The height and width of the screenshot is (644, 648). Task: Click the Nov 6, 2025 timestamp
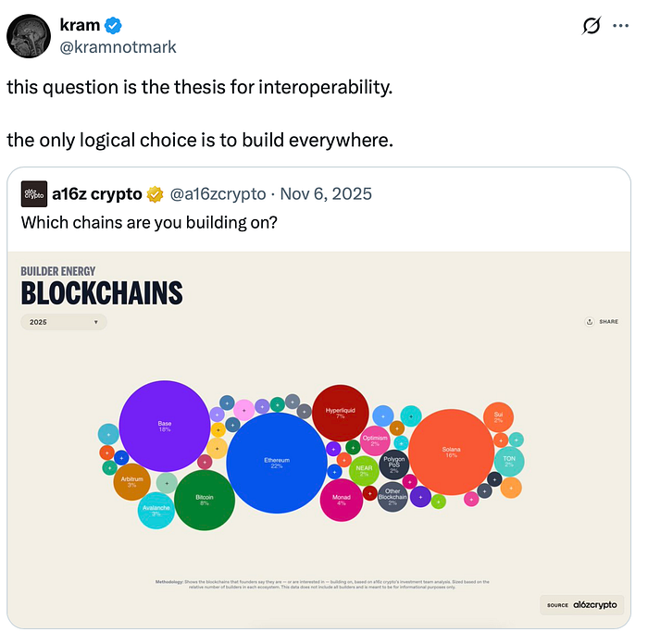click(328, 193)
